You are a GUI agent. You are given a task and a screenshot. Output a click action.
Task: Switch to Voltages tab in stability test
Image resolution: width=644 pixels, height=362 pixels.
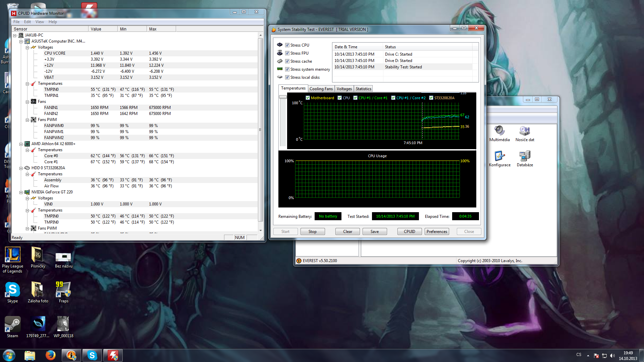(x=344, y=89)
